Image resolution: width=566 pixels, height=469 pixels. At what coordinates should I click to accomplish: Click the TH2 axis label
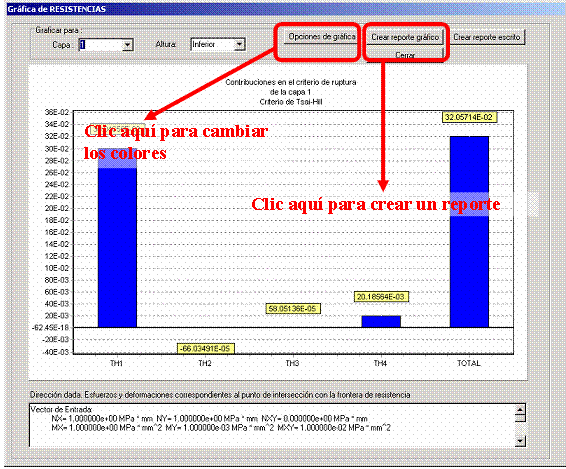[x=205, y=363]
